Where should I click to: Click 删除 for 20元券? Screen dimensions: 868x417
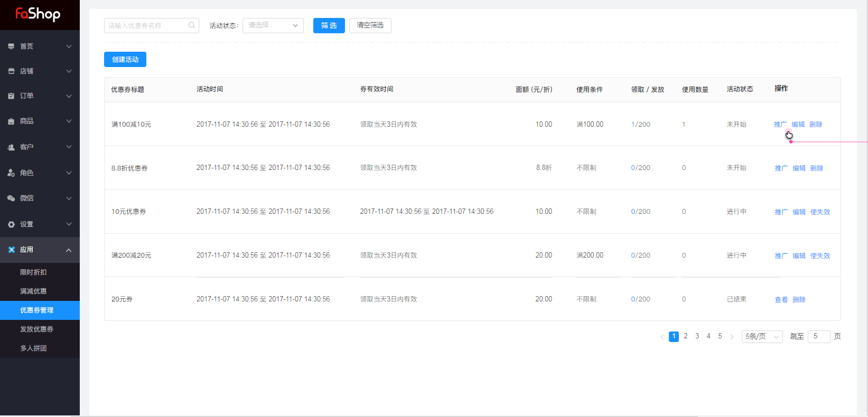click(799, 300)
